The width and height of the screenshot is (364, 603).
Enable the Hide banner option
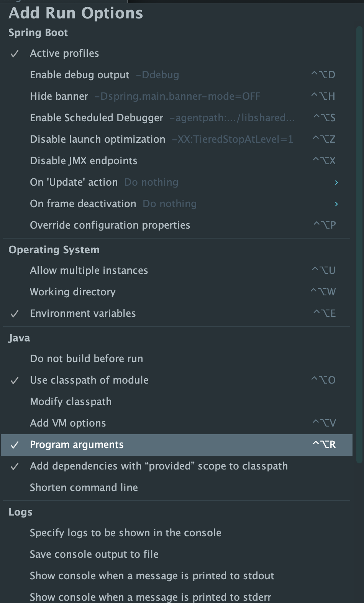(x=177, y=96)
